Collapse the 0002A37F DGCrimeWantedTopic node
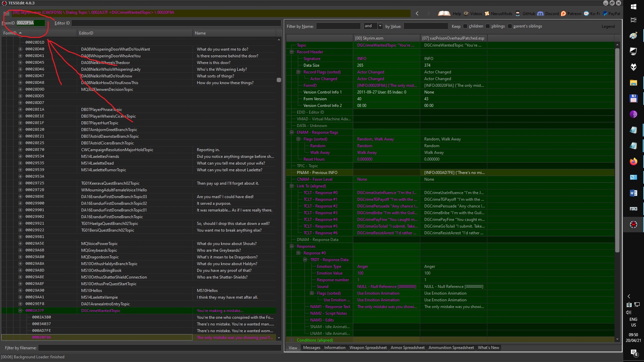Screen dimensions: 644x362 tap(20, 310)
